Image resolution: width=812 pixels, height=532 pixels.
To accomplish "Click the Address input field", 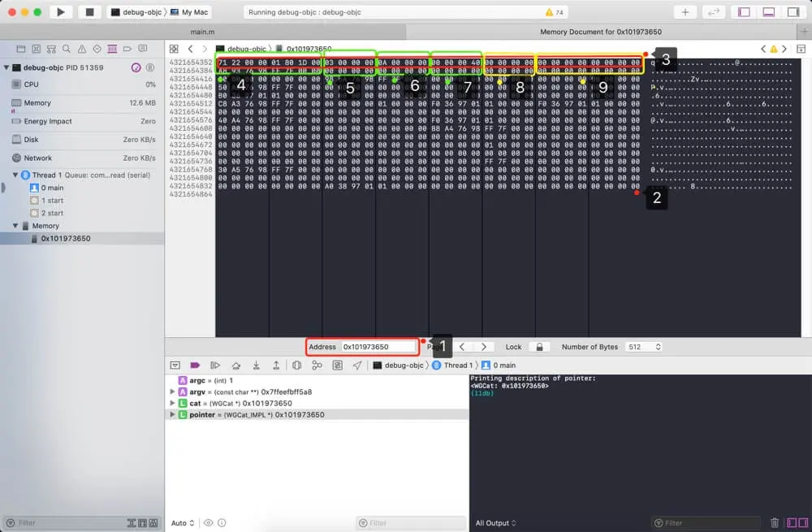I will click(378, 347).
